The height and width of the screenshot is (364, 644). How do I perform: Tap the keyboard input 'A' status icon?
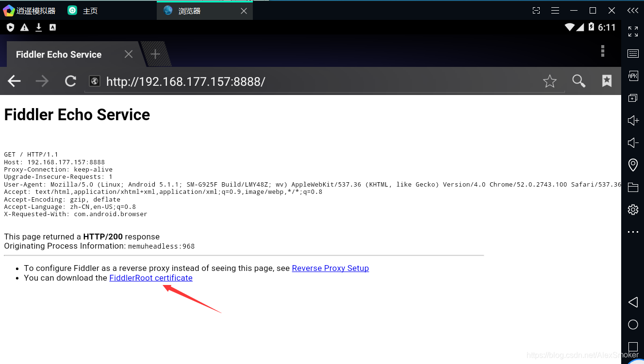[x=52, y=28]
